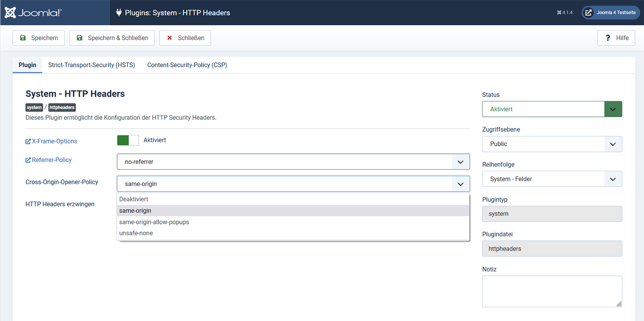Image resolution: width=644 pixels, height=321 pixels.
Task: Open the Referrer-Policy select box
Action: pyautogui.click(x=293, y=162)
